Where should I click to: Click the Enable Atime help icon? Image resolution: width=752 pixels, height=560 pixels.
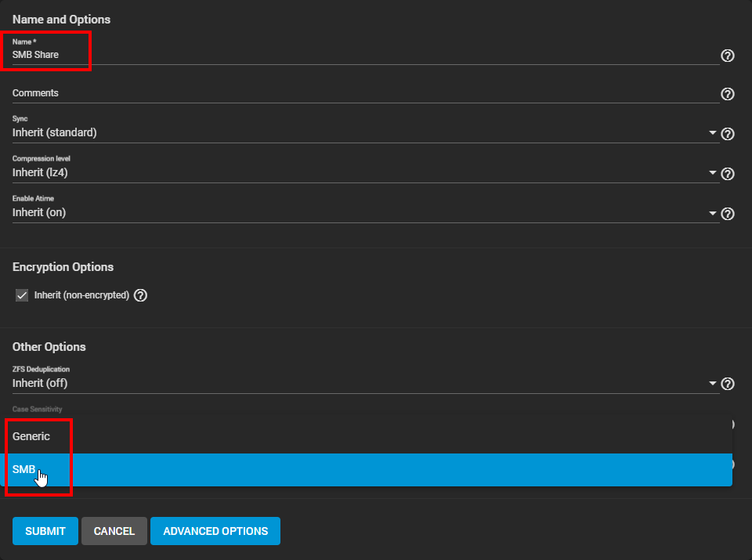click(x=727, y=214)
